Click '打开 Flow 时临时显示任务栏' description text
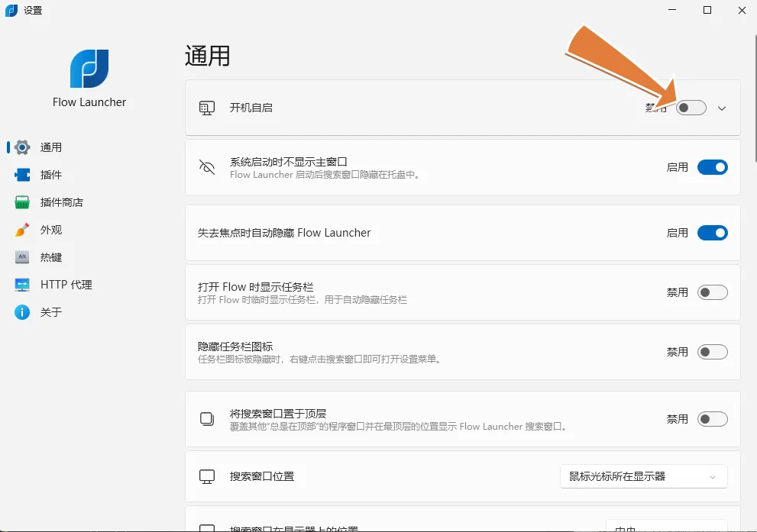 coord(302,299)
